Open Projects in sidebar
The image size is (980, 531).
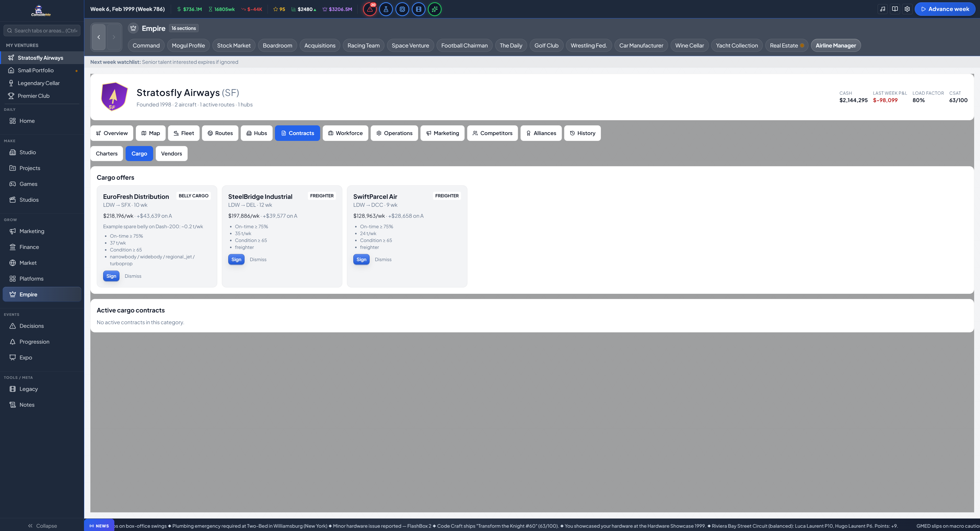42,168
